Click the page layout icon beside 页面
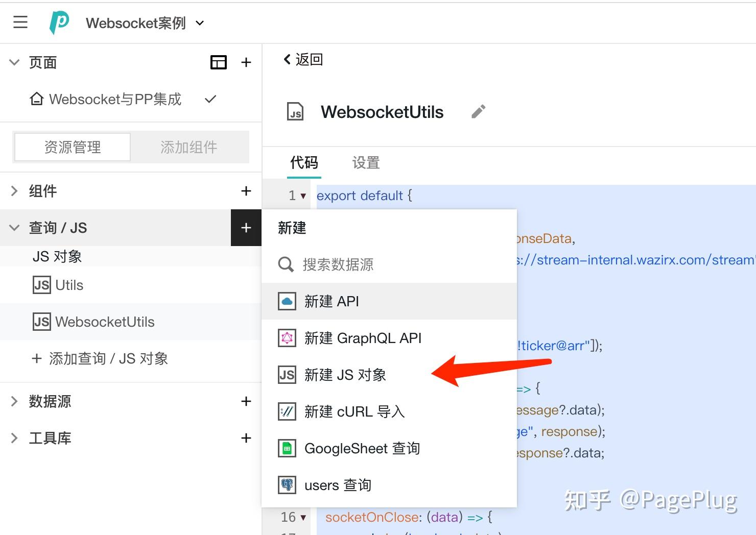756x535 pixels. click(219, 62)
